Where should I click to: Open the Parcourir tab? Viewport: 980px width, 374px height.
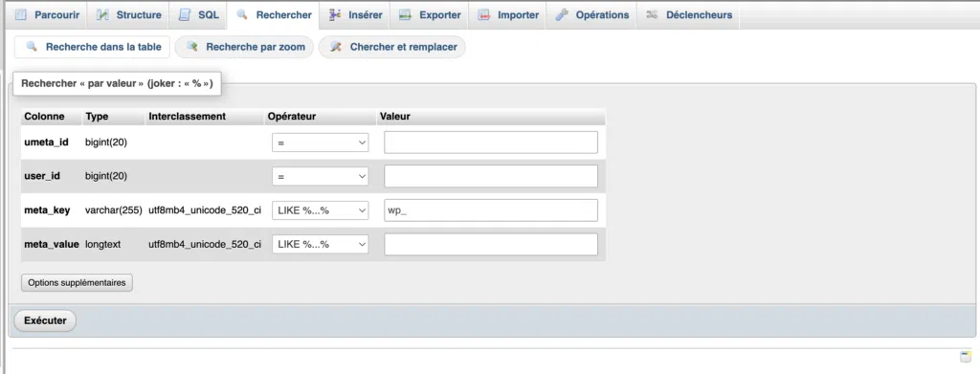[48, 15]
